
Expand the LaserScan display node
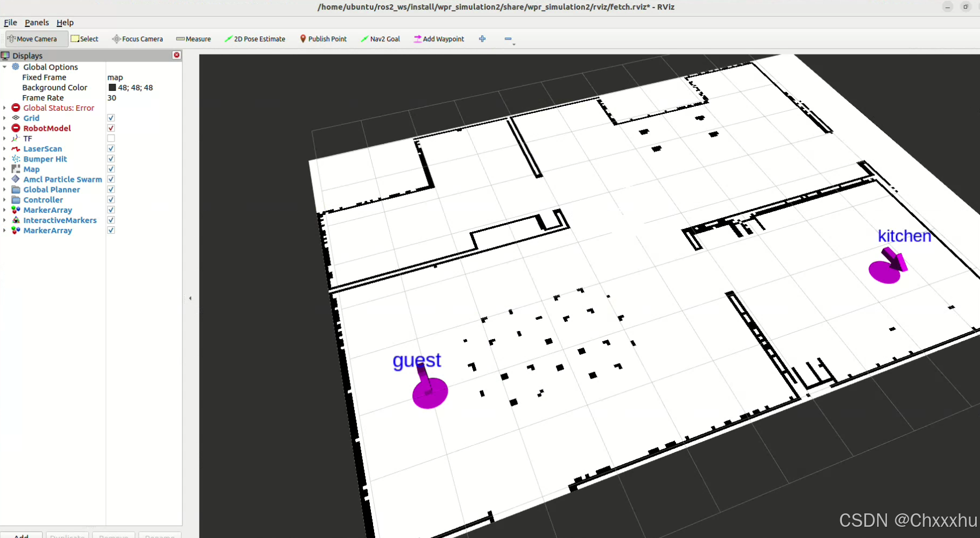pos(5,149)
